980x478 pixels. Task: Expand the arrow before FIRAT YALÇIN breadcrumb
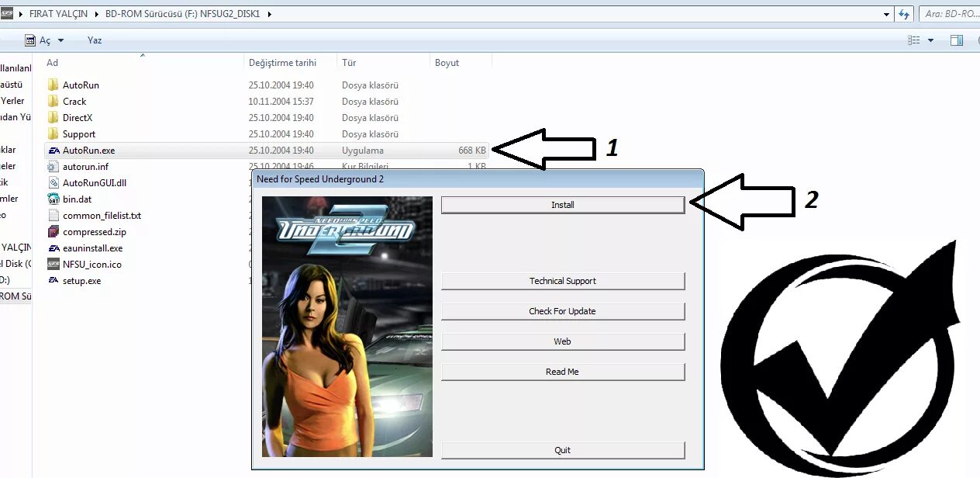pyautogui.click(x=22, y=14)
